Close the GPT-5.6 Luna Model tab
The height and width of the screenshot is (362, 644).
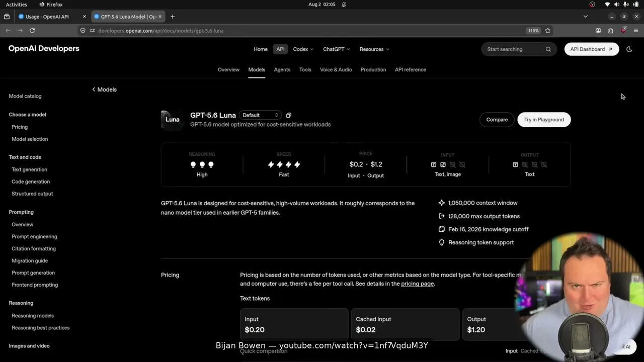click(160, 17)
